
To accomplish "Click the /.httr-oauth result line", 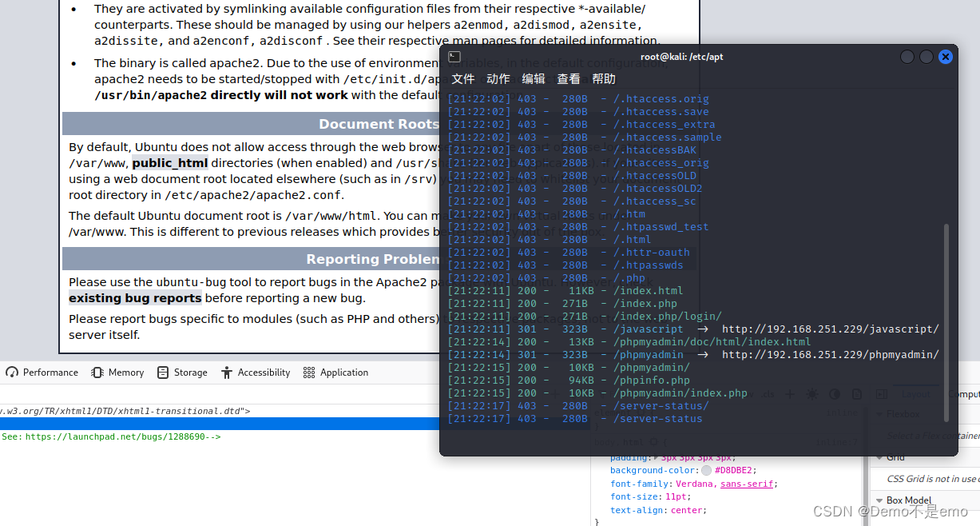I will [568, 253].
